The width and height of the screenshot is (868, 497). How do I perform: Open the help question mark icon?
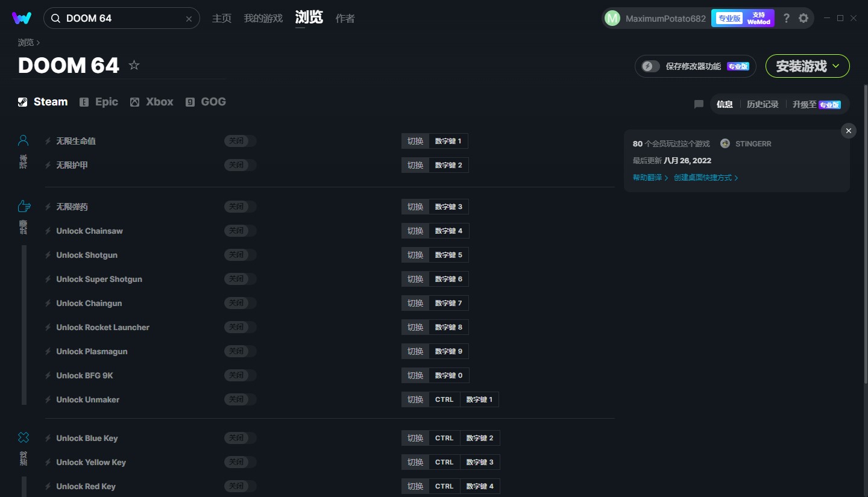pyautogui.click(x=786, y=18)
